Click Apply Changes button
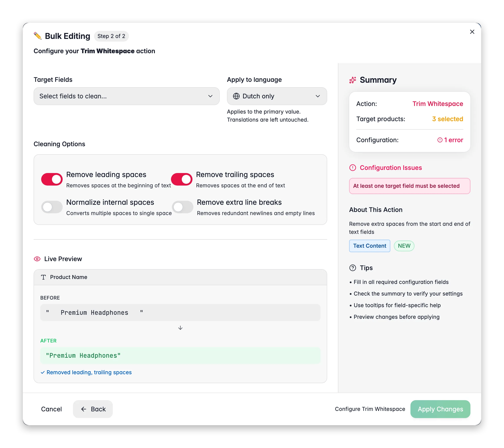504x448 pixels. [440, 409]
